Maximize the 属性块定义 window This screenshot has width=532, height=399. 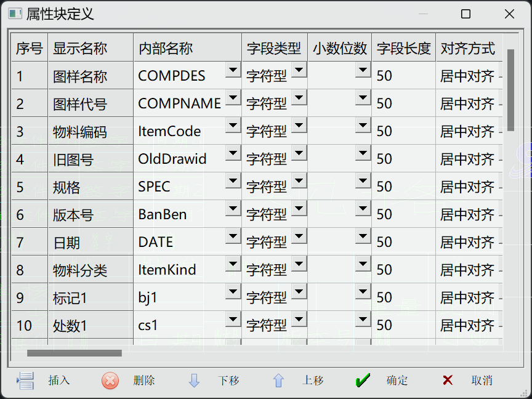point(466,14)
